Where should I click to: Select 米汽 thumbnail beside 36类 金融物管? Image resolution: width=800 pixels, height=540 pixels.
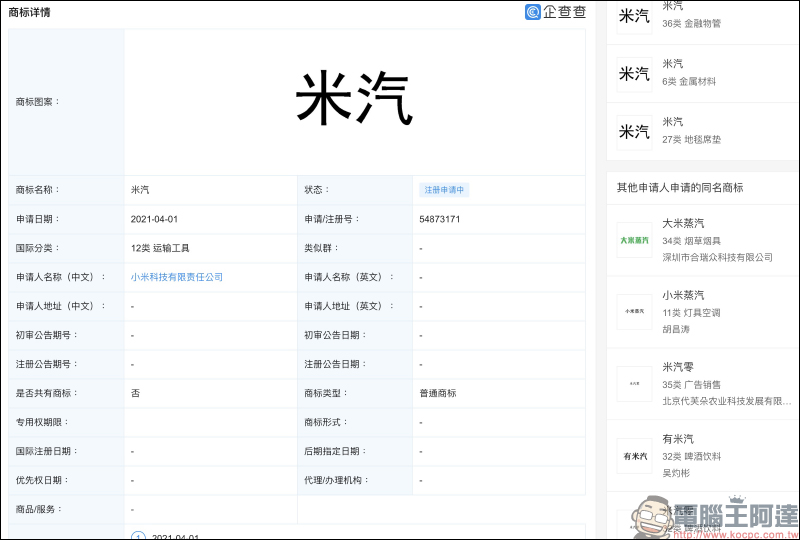coord(634,16)
